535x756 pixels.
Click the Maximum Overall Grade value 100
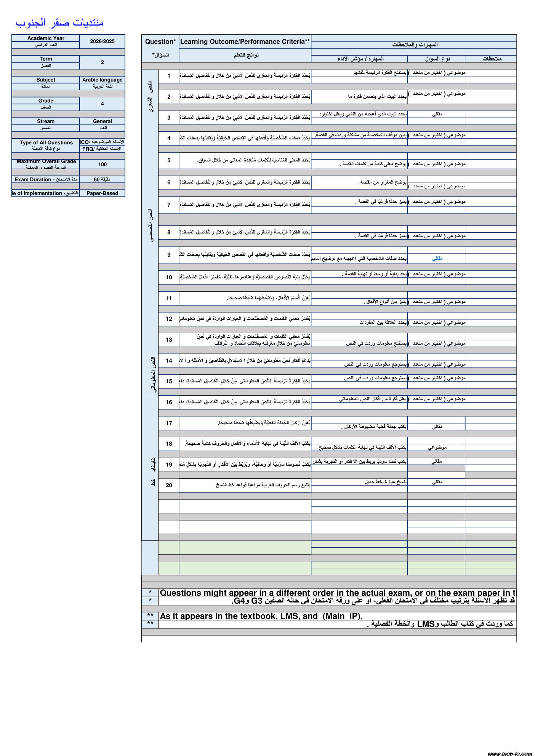tap(102, 165)
